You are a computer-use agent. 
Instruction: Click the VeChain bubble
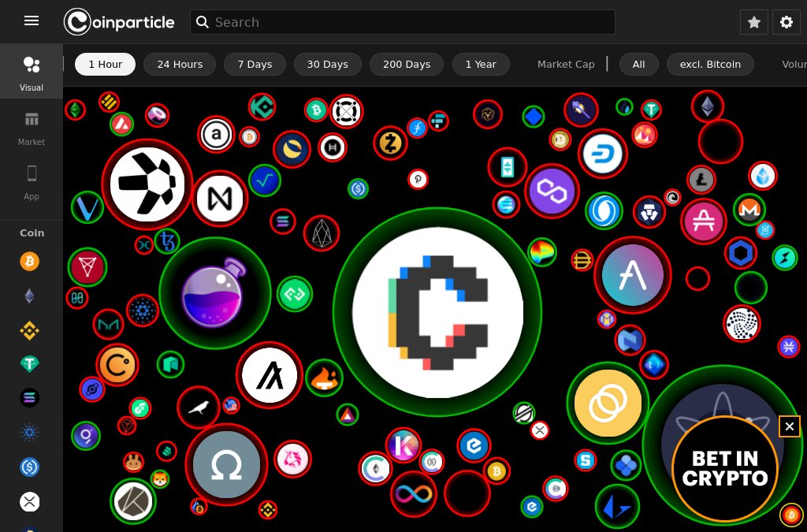pyautogui.click(x=87, y=207)
